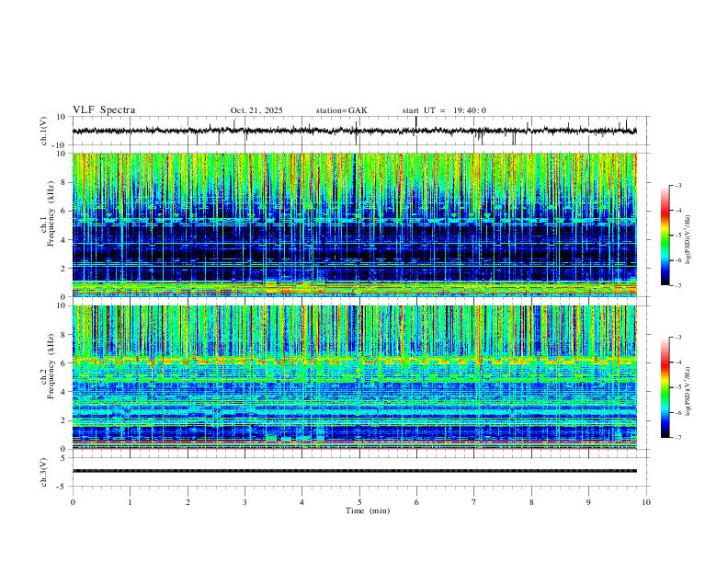
Task: Click the time axis tick label "2"
Action: [188, 502]
